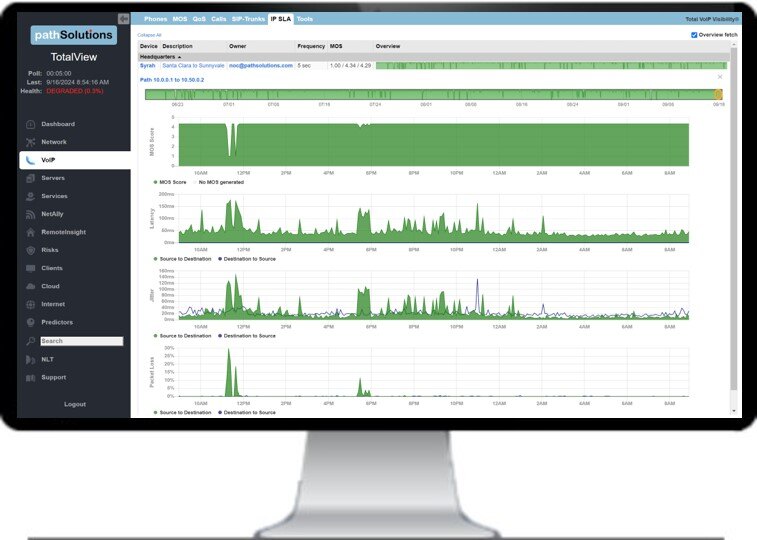Uncheck the Overview fetch checkbox

click(x=695, y=35)
